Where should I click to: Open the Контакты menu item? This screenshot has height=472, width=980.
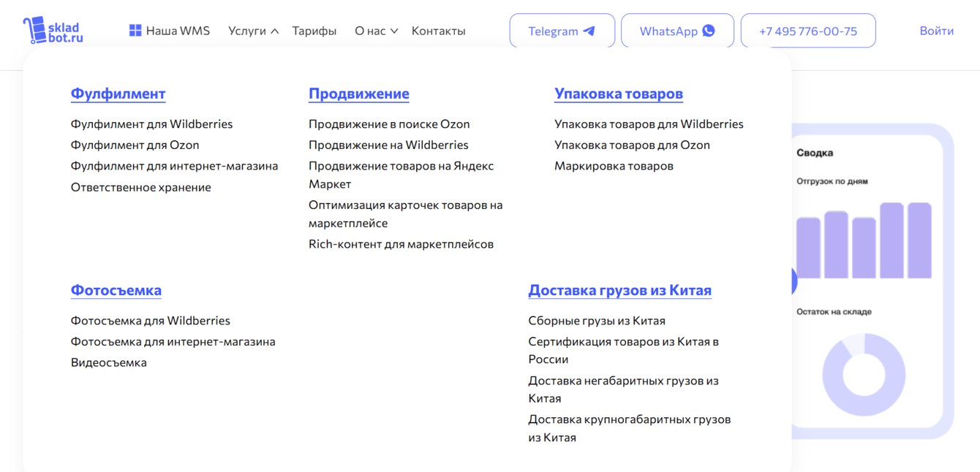438,31
